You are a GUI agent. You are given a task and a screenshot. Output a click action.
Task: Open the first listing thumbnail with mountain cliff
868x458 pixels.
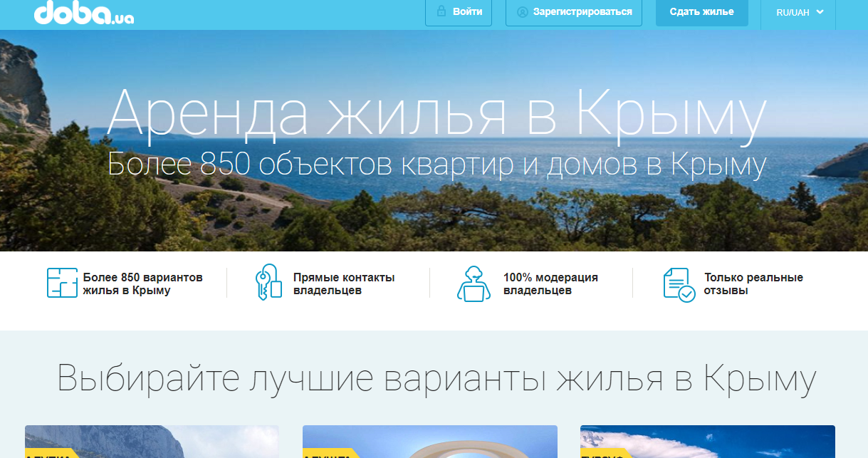pyautogui.click(x=152, y=442)
